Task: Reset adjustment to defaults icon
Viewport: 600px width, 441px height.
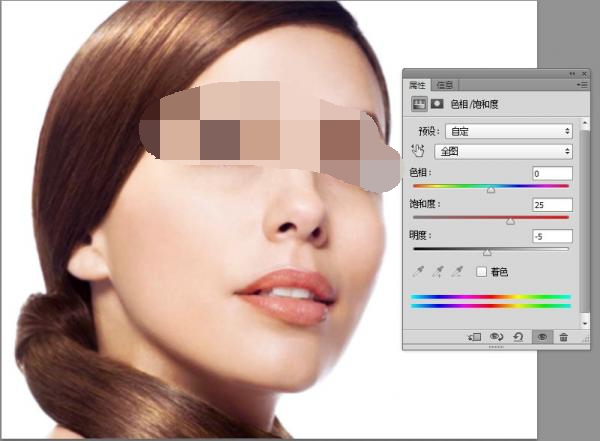Action: coord(518,337)
